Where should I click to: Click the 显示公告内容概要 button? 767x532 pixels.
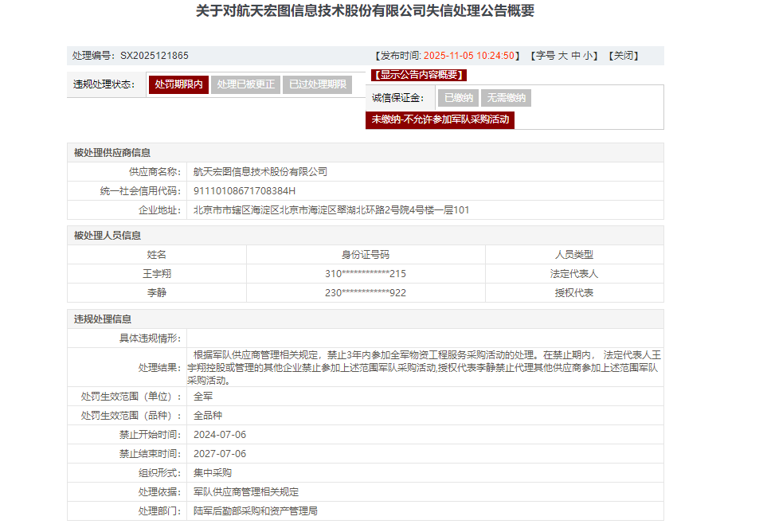point(419,75)
